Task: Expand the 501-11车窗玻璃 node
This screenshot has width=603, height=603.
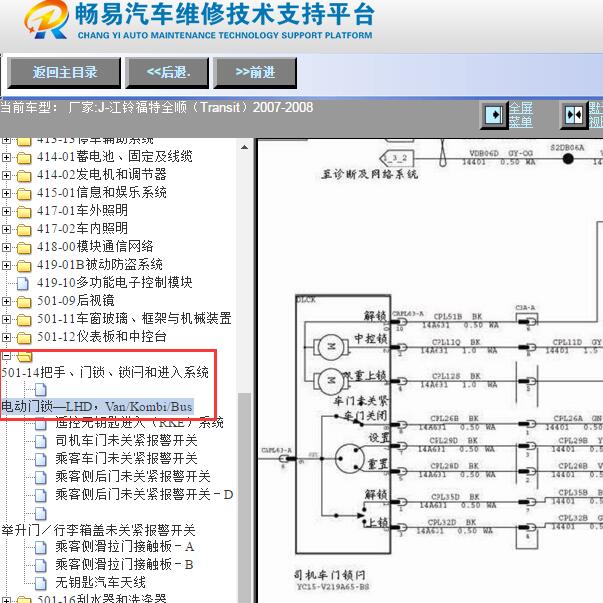Action: 6,319
